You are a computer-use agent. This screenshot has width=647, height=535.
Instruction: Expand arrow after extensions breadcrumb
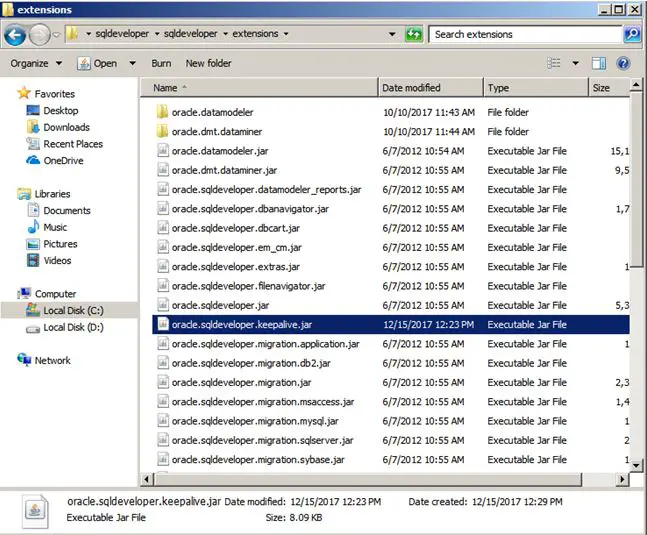coord(286,34)
